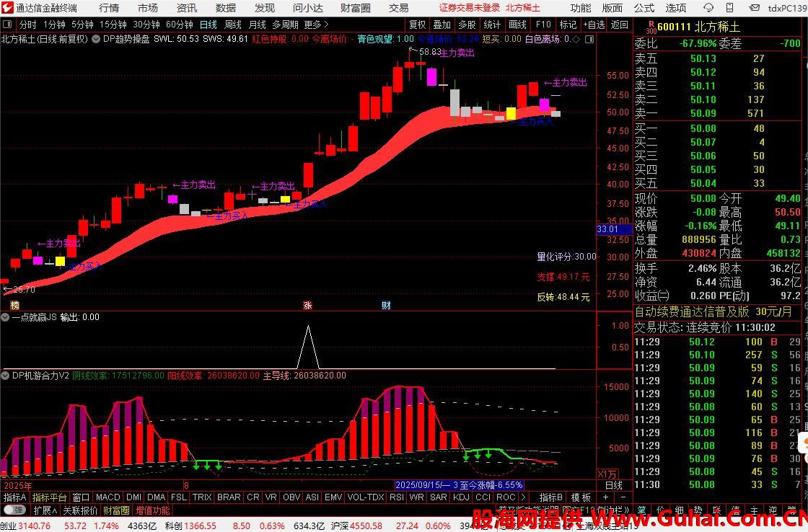Switch to the 15分钟 period tab
808x532 pixels.
pyautogui.click(x=113, y=25)
